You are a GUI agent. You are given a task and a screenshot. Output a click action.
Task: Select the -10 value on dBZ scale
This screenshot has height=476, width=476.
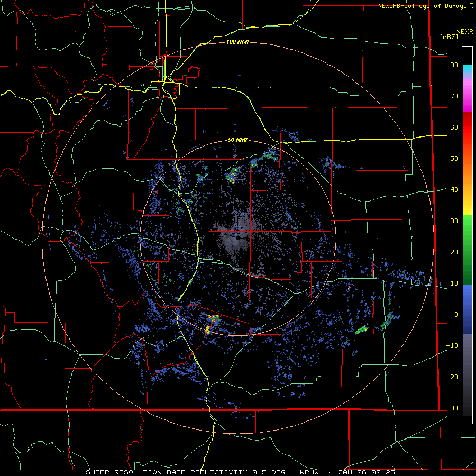coord(452,345)
